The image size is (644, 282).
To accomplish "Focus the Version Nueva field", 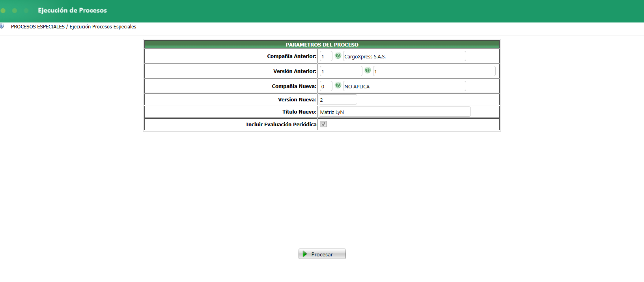I will 338,99.
